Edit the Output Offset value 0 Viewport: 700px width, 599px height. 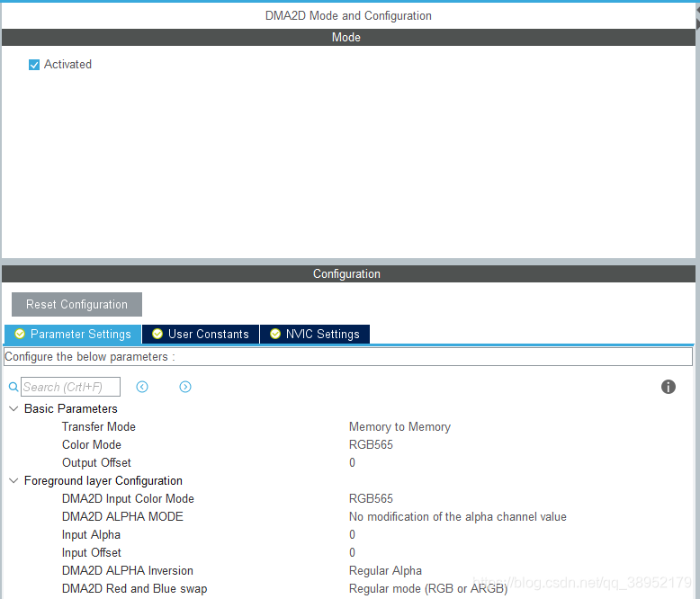(352, 462)
